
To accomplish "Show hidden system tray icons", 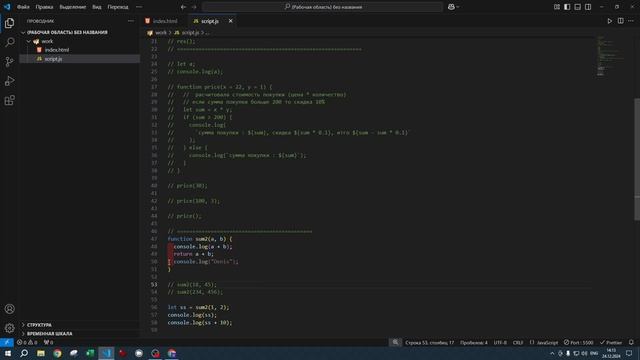I will click(x=552, y=353).
